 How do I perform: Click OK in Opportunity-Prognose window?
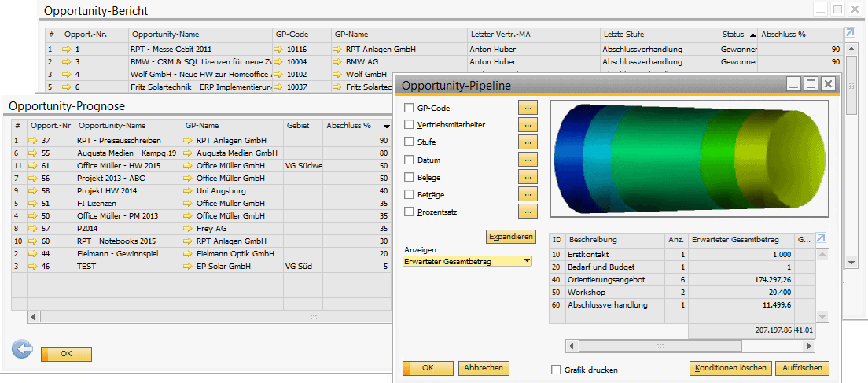pyautogui.click(x=66, y=354)
